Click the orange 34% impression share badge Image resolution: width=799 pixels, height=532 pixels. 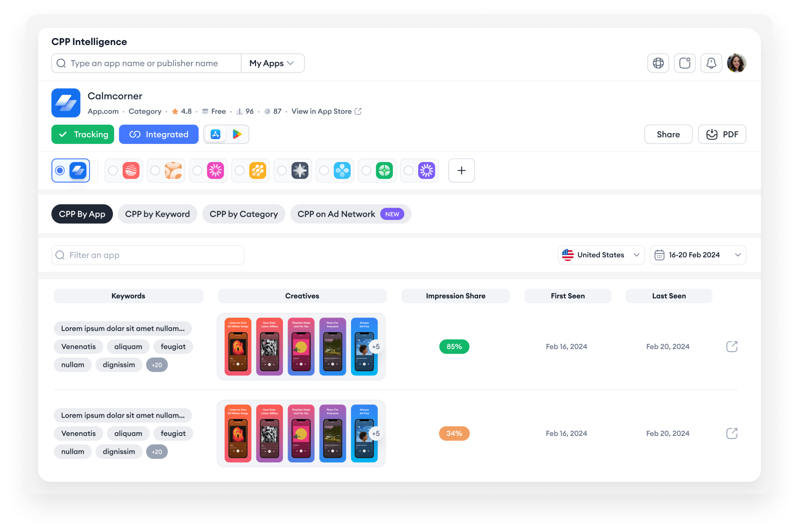454,433
